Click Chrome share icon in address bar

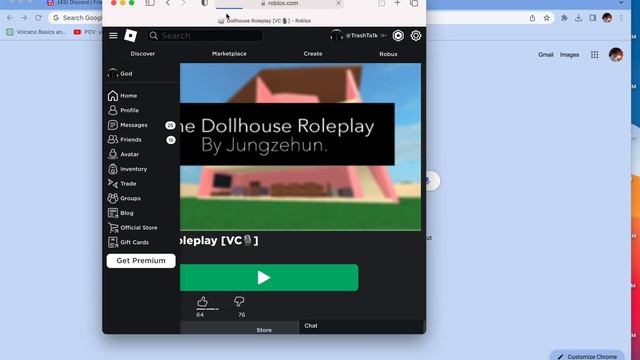(x=532, y=18)
